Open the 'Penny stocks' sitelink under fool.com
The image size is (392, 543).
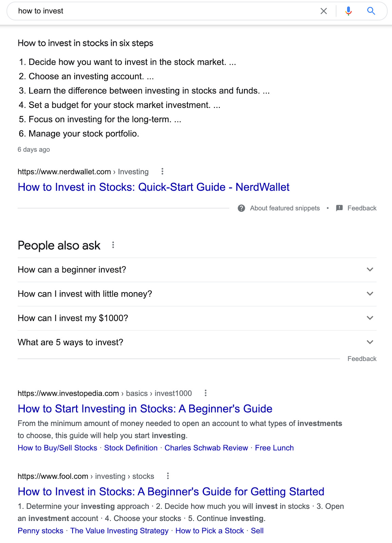point(39,530)
